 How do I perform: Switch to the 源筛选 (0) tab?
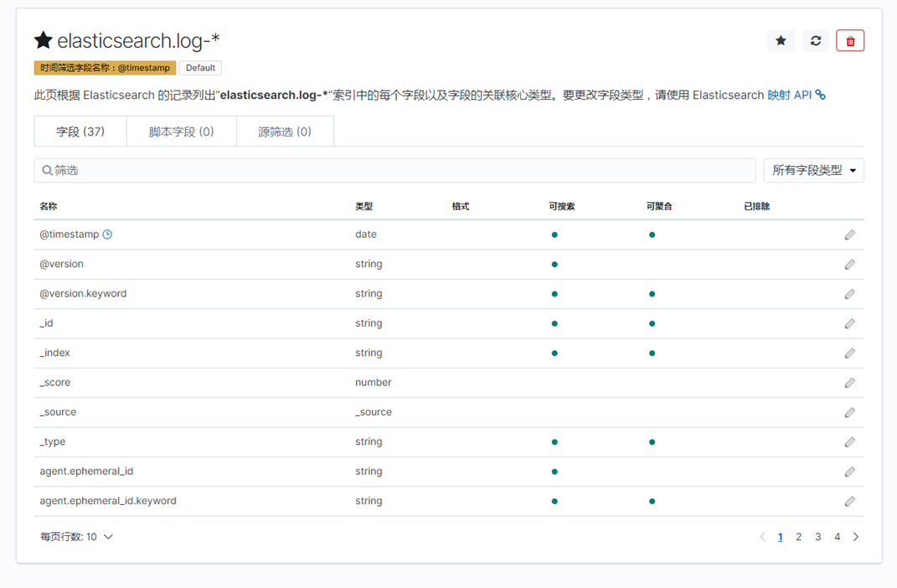285,132
